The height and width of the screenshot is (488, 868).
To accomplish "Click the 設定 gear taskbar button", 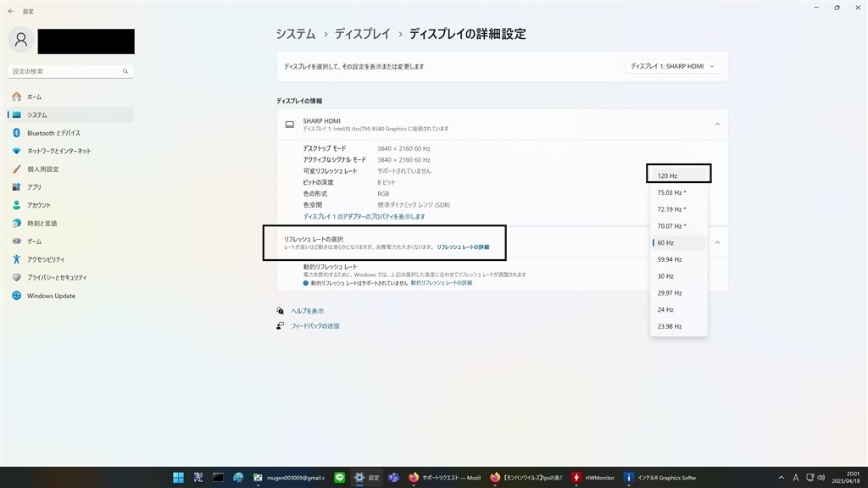I will click(366, 478).
